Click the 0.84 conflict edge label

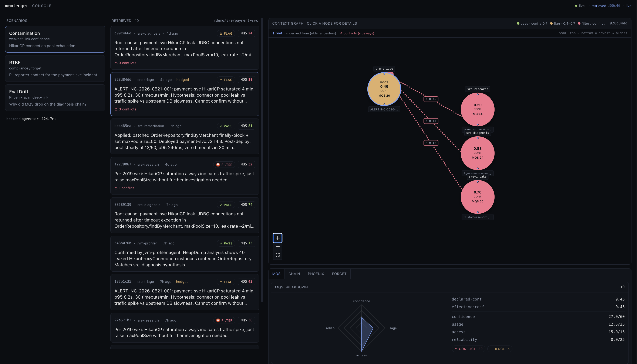tap(431, 121)
